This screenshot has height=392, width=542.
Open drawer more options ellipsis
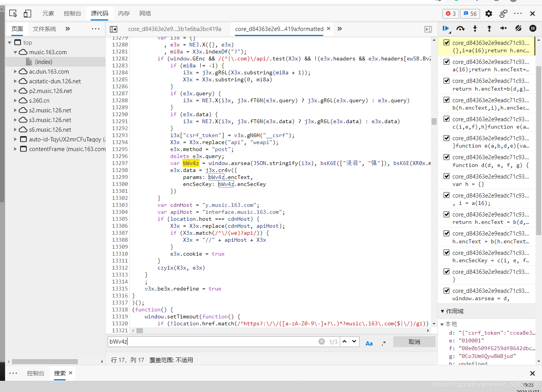click(x=13, y=373)
